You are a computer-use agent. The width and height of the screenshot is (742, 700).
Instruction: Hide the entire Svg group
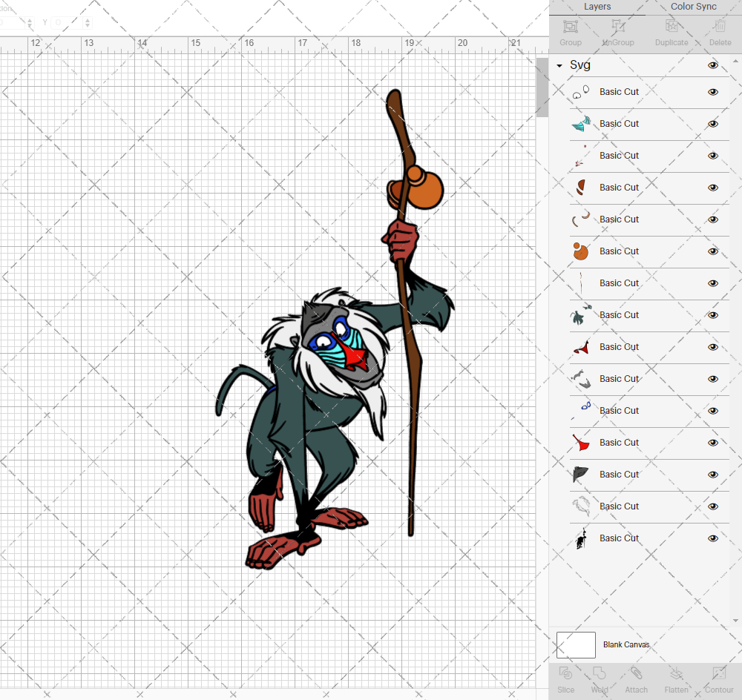tap(712, 65)
